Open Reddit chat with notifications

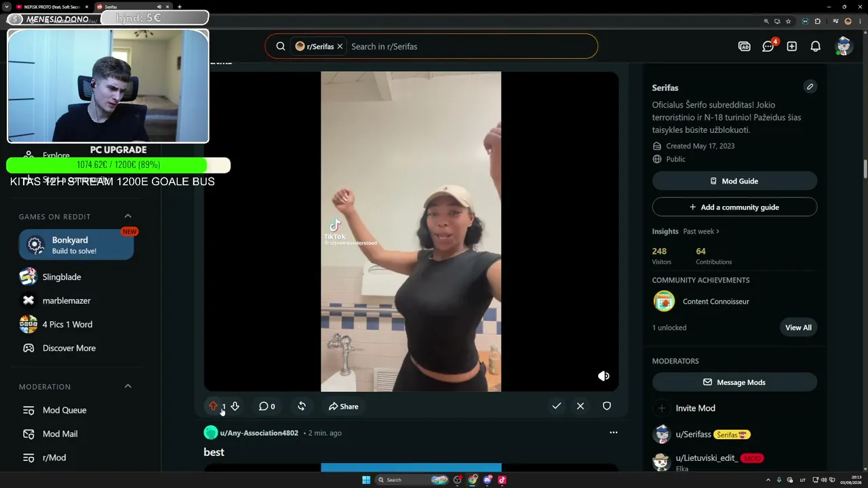(x=768, y=46)
